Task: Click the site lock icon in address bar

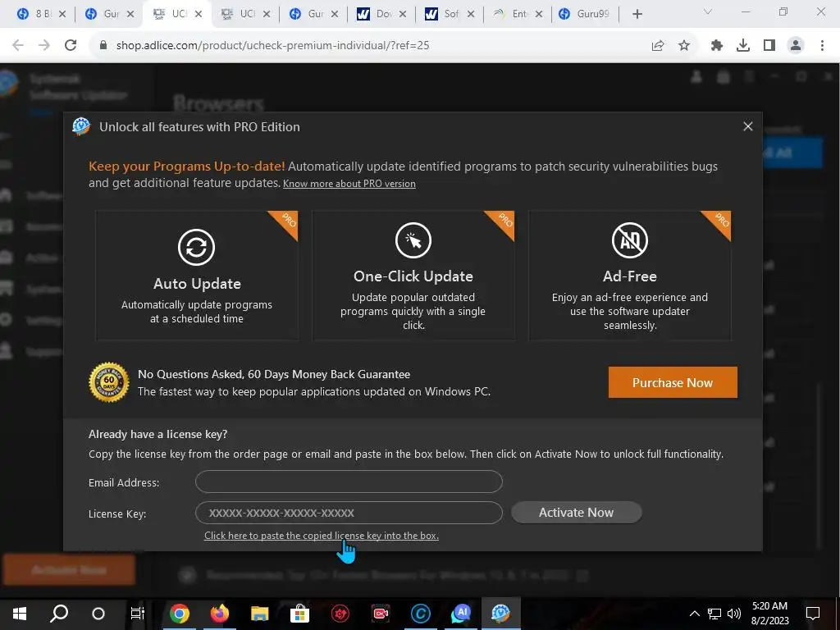Action: [x=103, y=46]
